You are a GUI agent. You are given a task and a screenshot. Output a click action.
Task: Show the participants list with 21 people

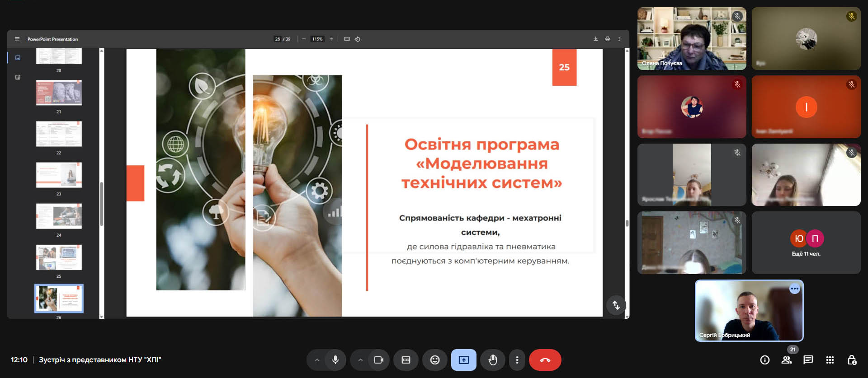click(787, 360)
